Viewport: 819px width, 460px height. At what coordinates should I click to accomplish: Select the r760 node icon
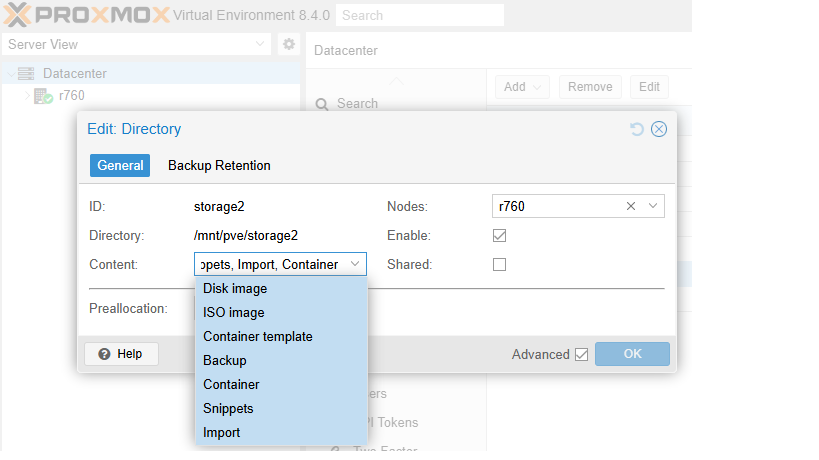point(44,96)
